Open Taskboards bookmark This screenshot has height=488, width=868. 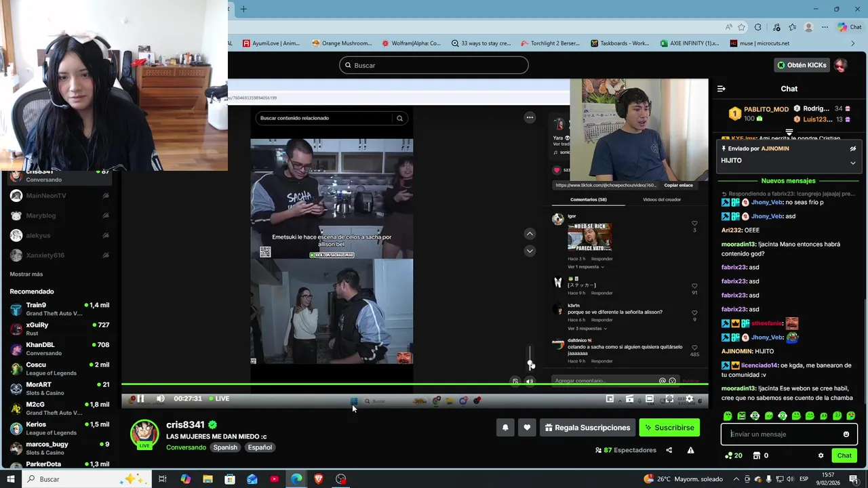620,43
